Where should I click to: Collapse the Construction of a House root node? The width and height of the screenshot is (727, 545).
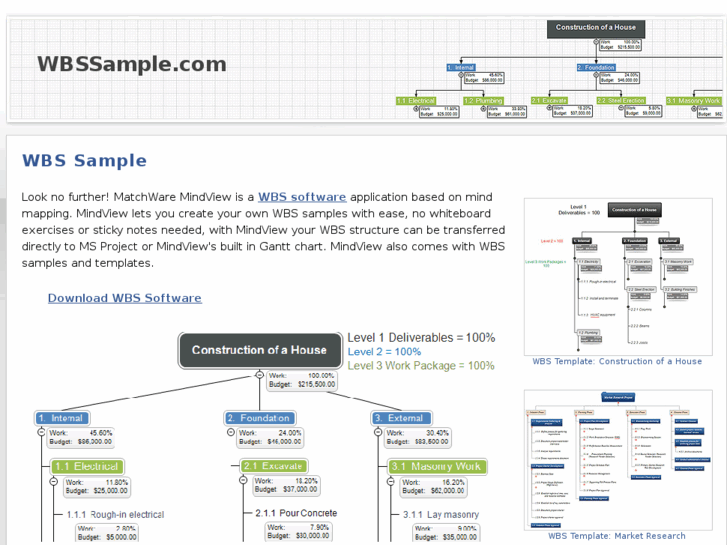tap(260, 375)
